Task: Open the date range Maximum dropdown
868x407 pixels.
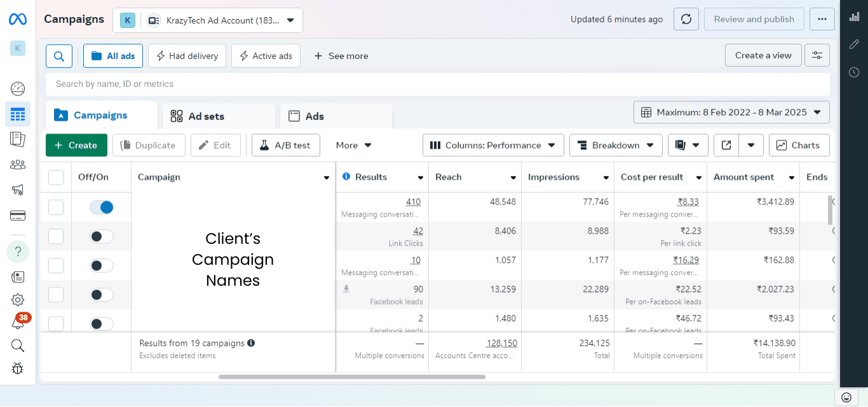Action: point(731,112)
